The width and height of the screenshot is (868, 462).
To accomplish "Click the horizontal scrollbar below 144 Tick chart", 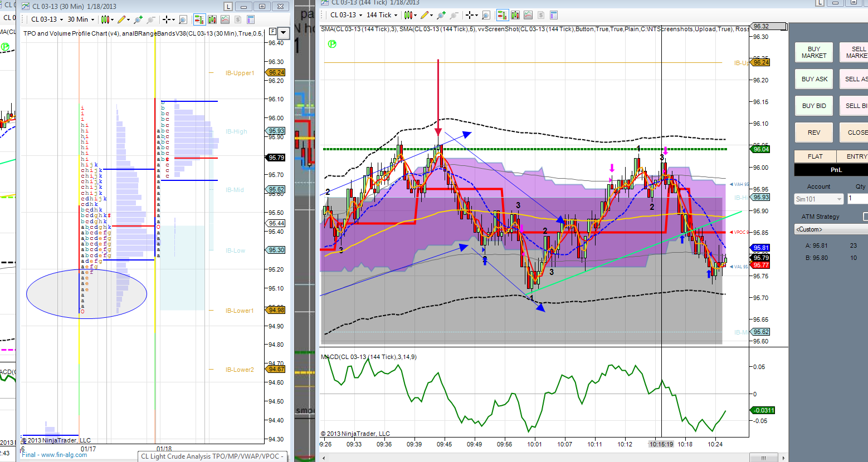I will [552, 458].
